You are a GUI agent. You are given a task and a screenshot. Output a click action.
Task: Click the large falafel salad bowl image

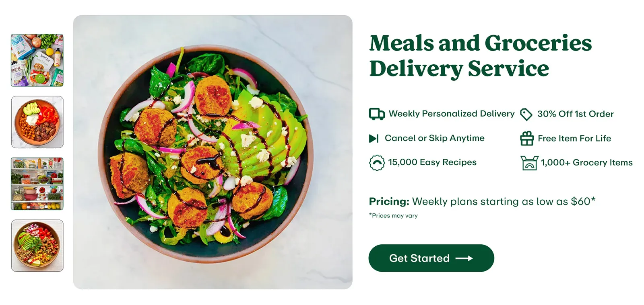coord(213,152)
